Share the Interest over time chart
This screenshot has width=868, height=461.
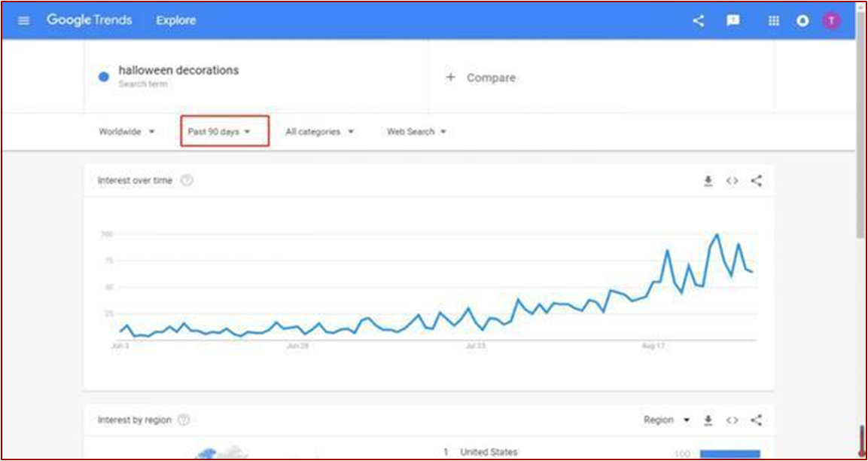coord(757,181)
